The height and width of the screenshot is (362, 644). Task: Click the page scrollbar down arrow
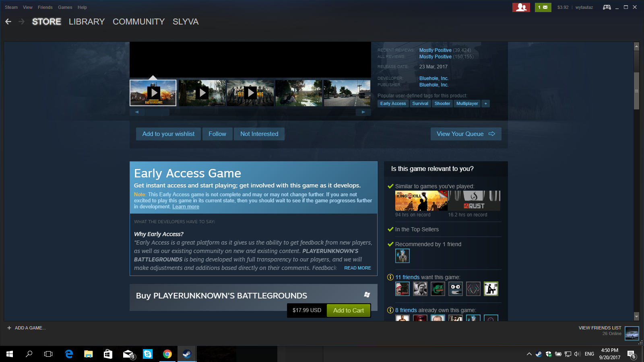(636, 317)
